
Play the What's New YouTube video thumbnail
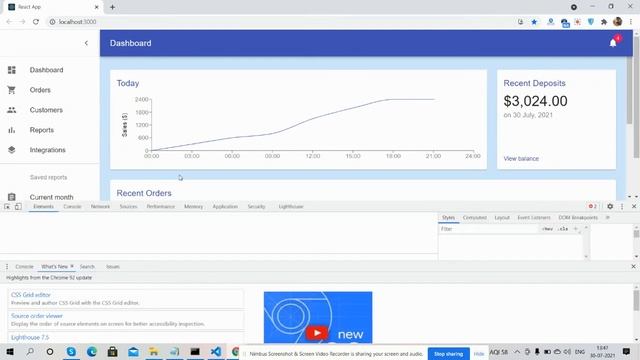(x=318, y=318)
